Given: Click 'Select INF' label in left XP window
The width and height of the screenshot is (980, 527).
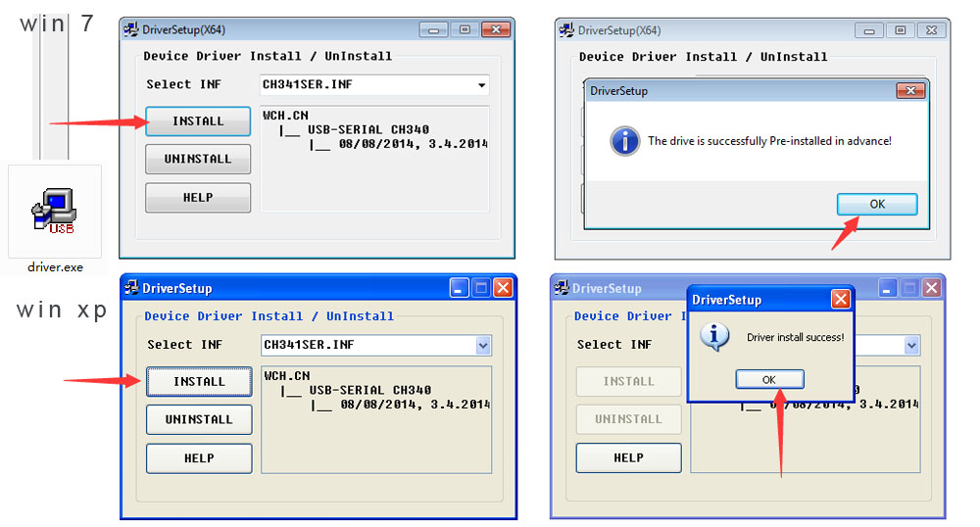Looking at the screenshot, I should pos(185,345).
